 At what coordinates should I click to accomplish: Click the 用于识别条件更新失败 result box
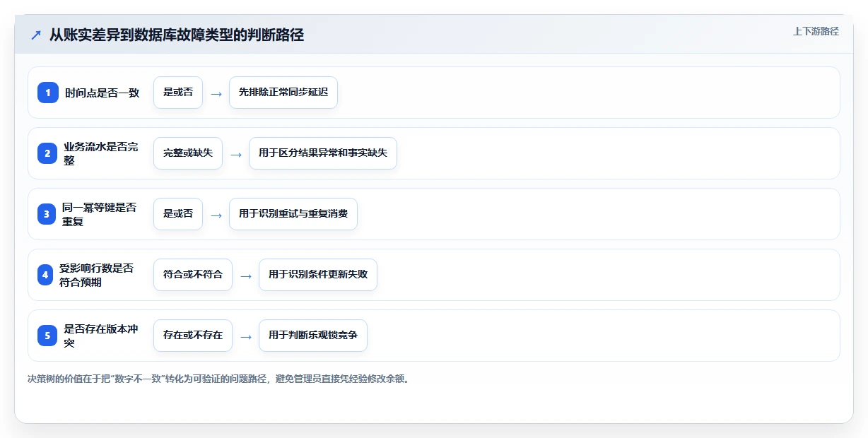[318, 275]
